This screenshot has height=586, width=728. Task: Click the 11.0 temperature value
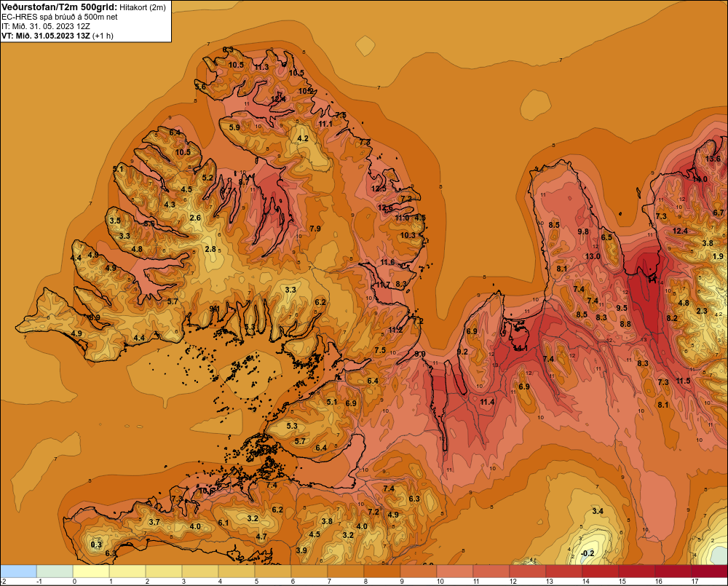402,218
